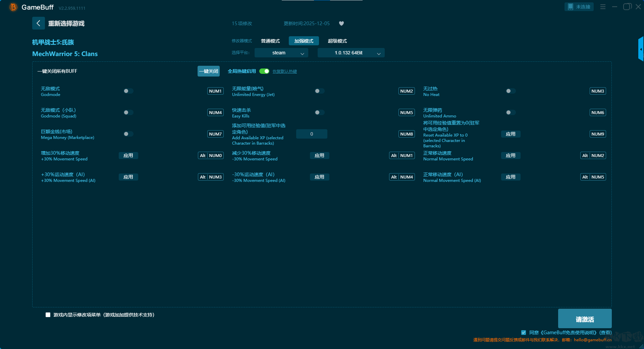Check the in-game trainer menu checkbox
The image size is (644, 349).
48,315
